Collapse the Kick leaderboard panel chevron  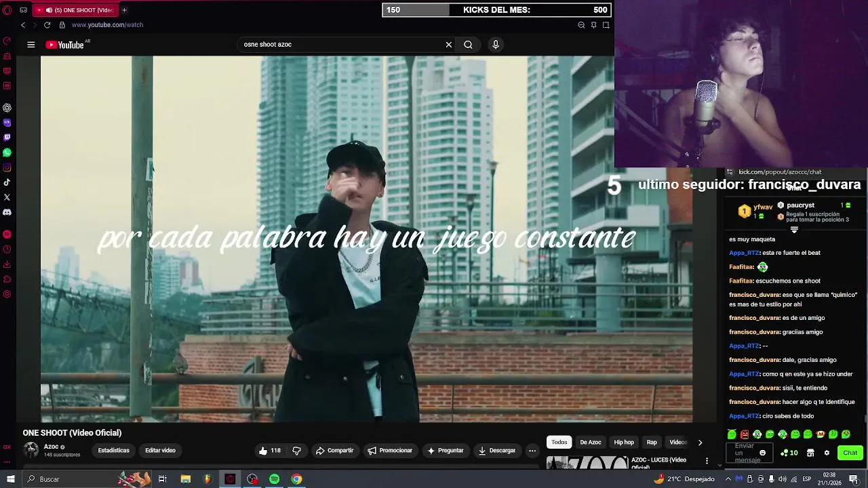pos(794,230)
